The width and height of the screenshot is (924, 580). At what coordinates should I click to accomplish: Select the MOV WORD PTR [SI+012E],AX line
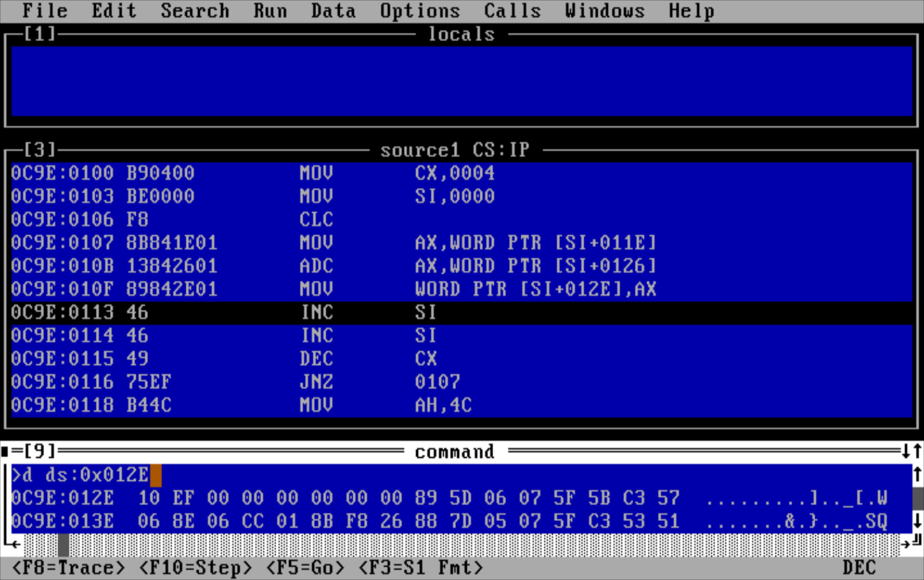click(462, 289)
